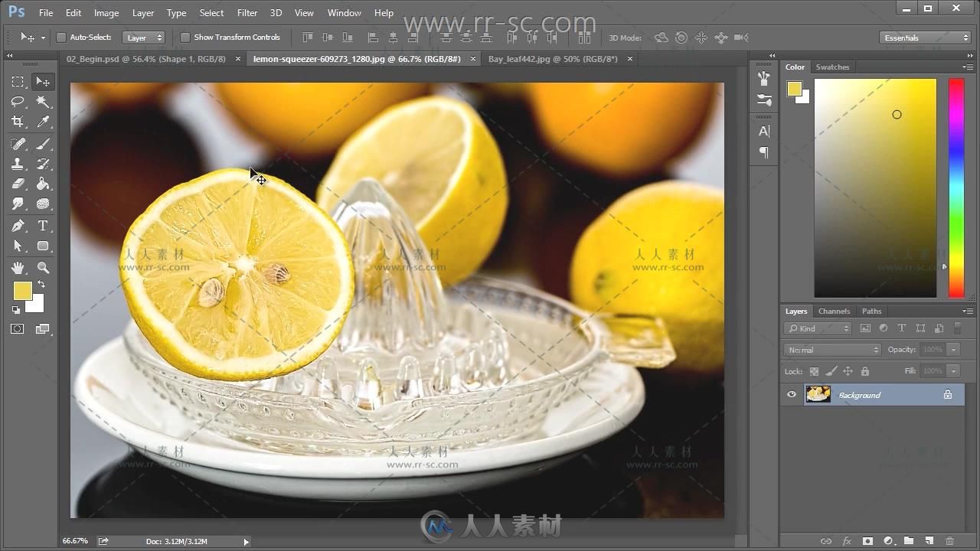Reset default foreground and background colors
980x551 pixels.
coord(16,310)
